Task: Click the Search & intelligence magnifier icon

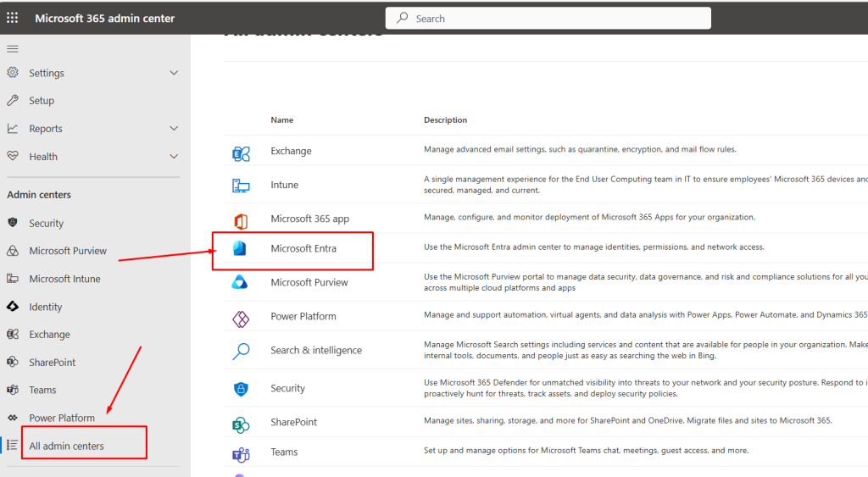Action: point(241,351)
